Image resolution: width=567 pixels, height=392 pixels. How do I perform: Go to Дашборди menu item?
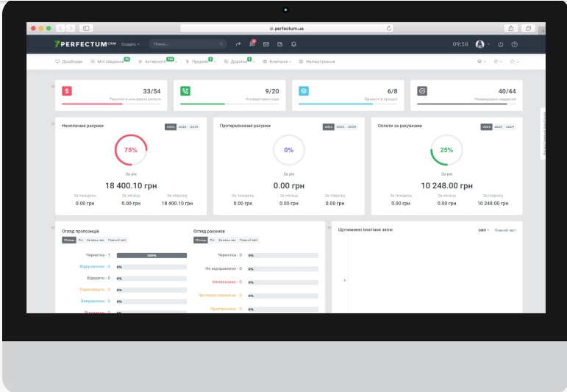68,62
